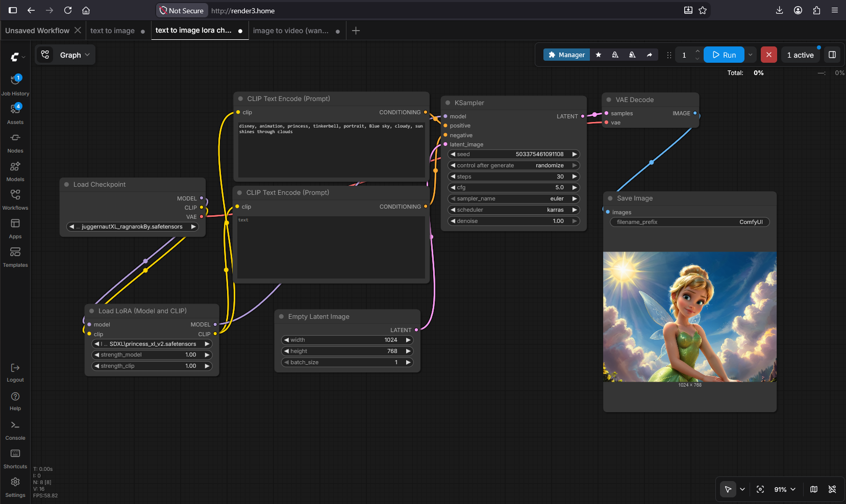Click the fit view icon
The width and height of the screenshot is (846, 504).
pos(760,489)
